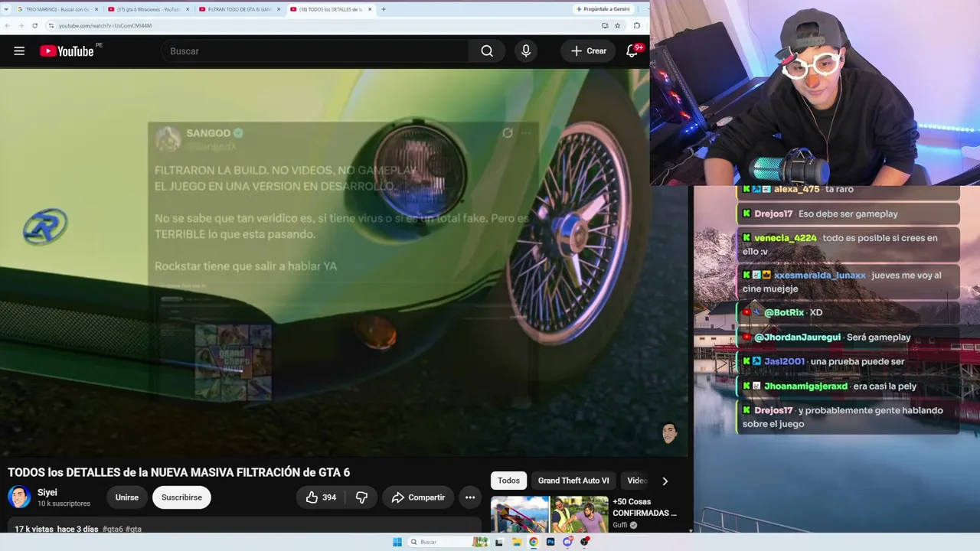The image size is (980, 551).
Task: Like the video with thumbs up
Action: (x=312, y=497)
